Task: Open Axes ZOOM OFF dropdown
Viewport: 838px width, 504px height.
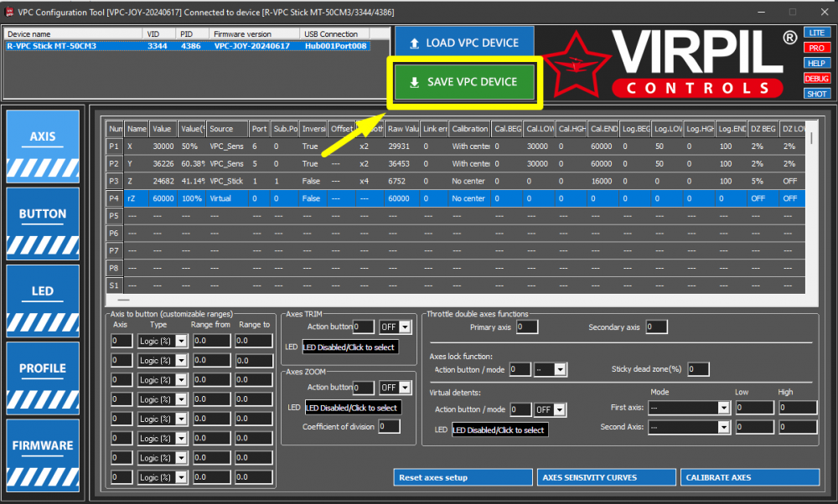Action: [405, 388]
